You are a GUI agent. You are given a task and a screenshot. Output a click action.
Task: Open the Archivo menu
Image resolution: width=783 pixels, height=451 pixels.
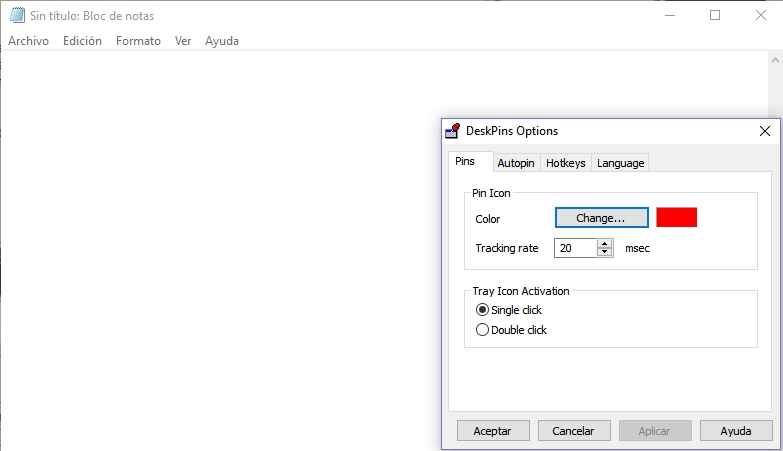28,41
